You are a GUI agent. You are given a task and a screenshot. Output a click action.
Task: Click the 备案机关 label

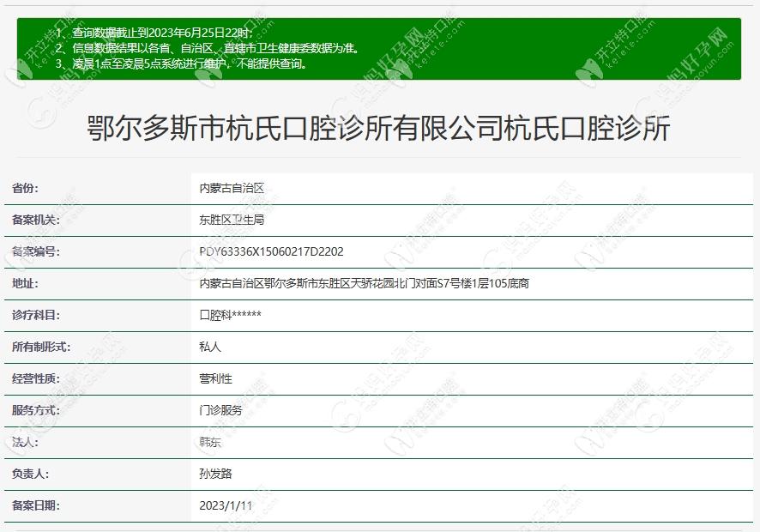coord(36,220)
